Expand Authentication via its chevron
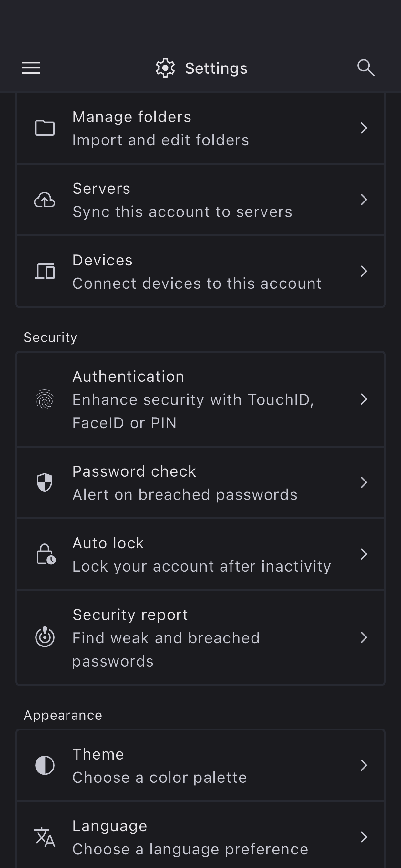The height and width of the screenshot is (868, 401). point(364,399)
